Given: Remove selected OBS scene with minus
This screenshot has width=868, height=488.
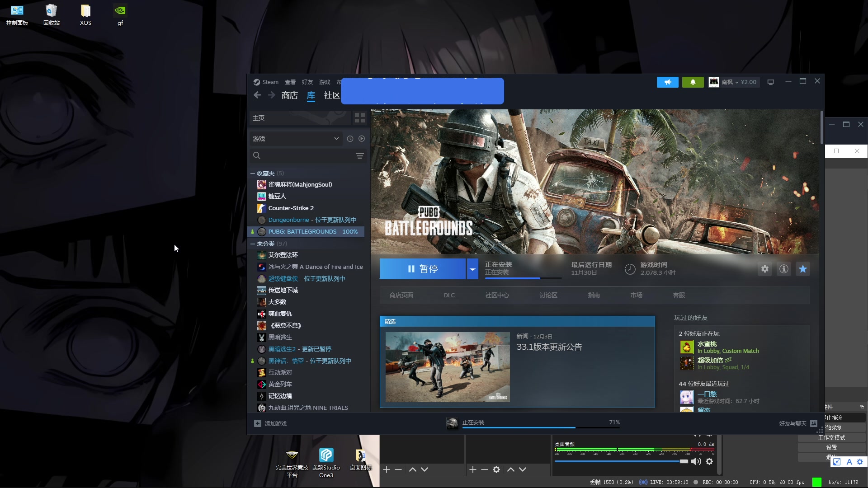Looking at the screenshot, I should [398, 469].
